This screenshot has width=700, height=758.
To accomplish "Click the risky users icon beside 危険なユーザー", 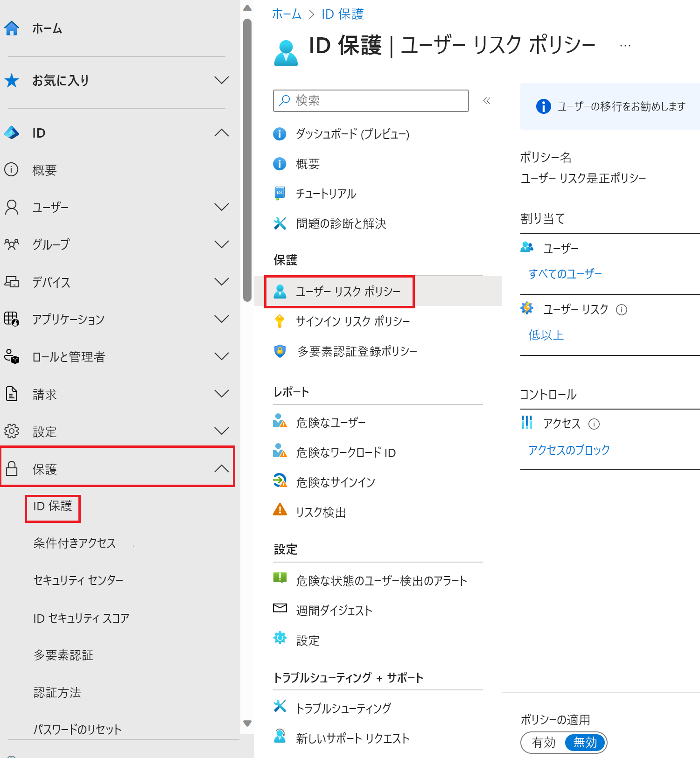I will pyautogui.click(x=280, y=421).
